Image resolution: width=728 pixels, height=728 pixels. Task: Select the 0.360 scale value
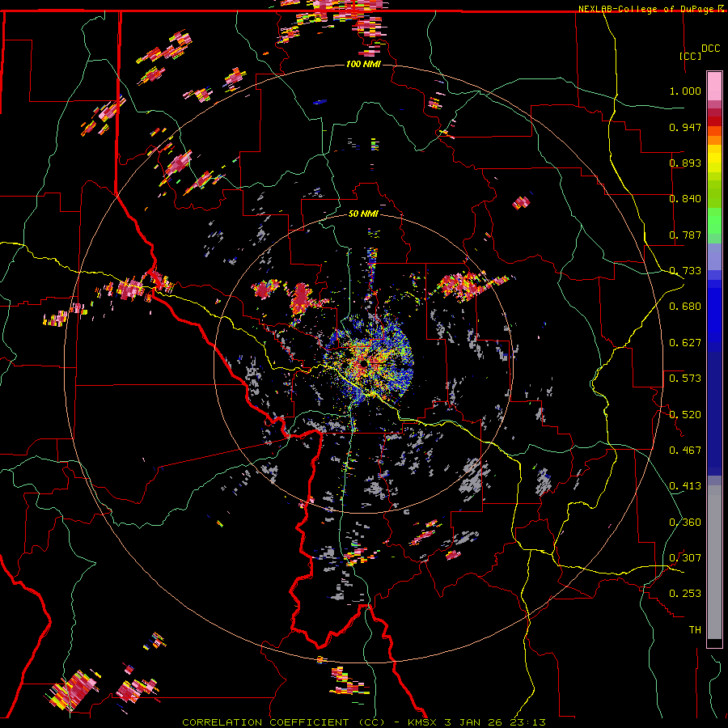tap(685, 522)
